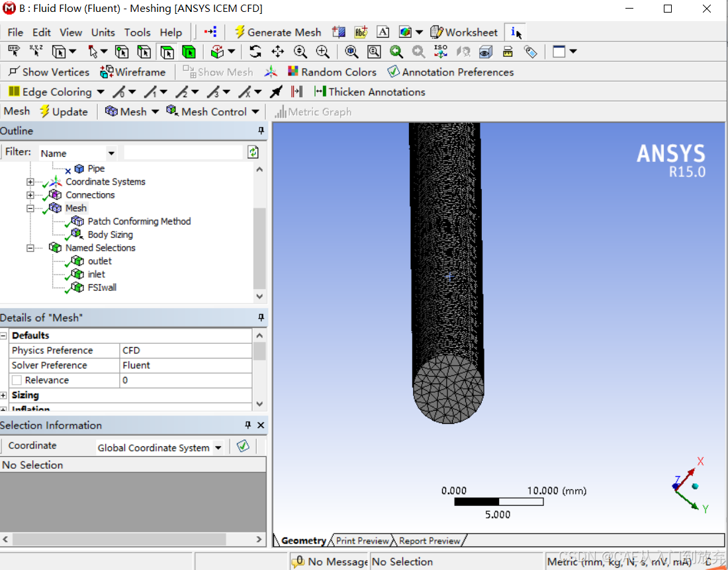The height and width of the screenshot is (570, 728).
Task: Open the Rescale Annotation ruler icon
Action: [508, 52]
